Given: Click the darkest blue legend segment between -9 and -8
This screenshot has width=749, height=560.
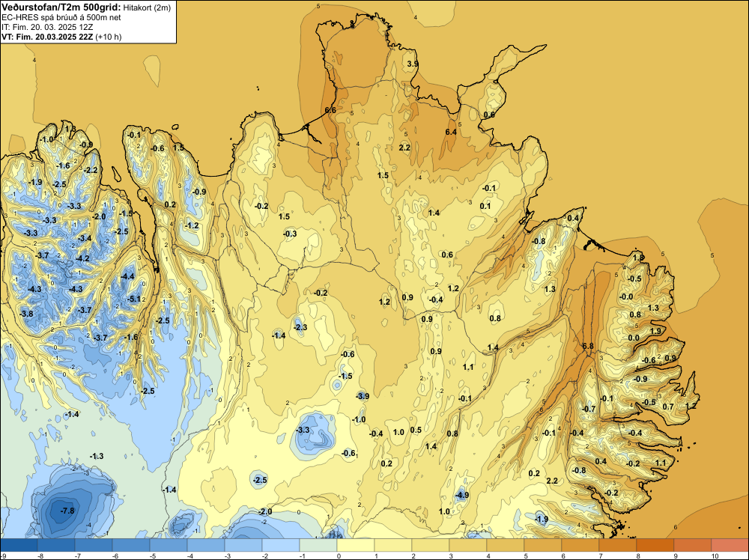Looking at the screenshot, I should (x=19, y=545).
